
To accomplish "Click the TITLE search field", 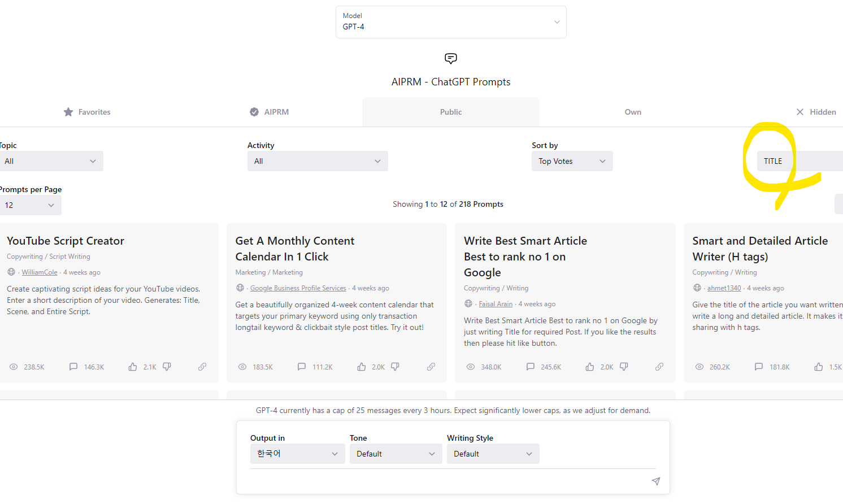I will point(800,161).
